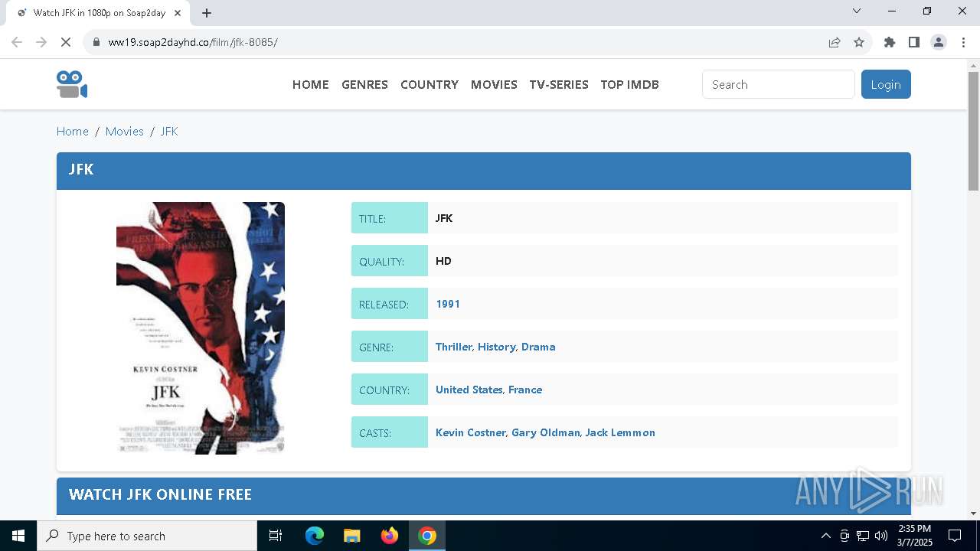This screenshot has height=551, width=980.
Task: Open Chrome profile avatar
Action: (939, 42)
